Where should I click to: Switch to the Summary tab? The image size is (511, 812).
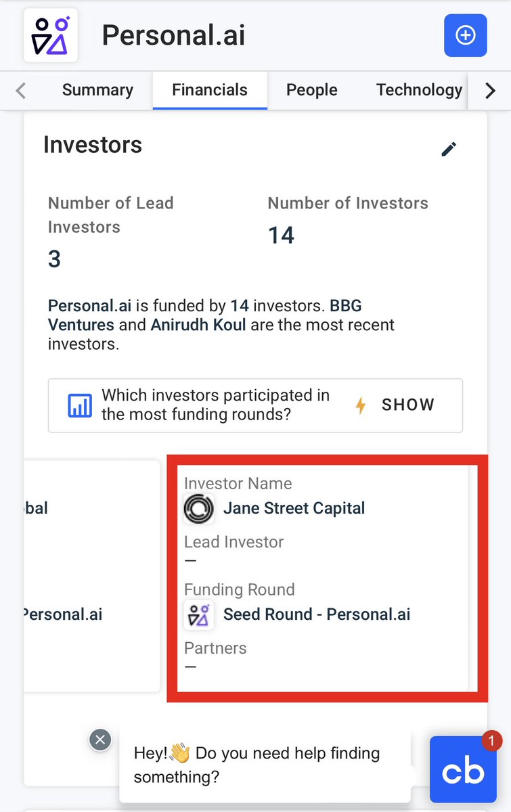[97, 90]
